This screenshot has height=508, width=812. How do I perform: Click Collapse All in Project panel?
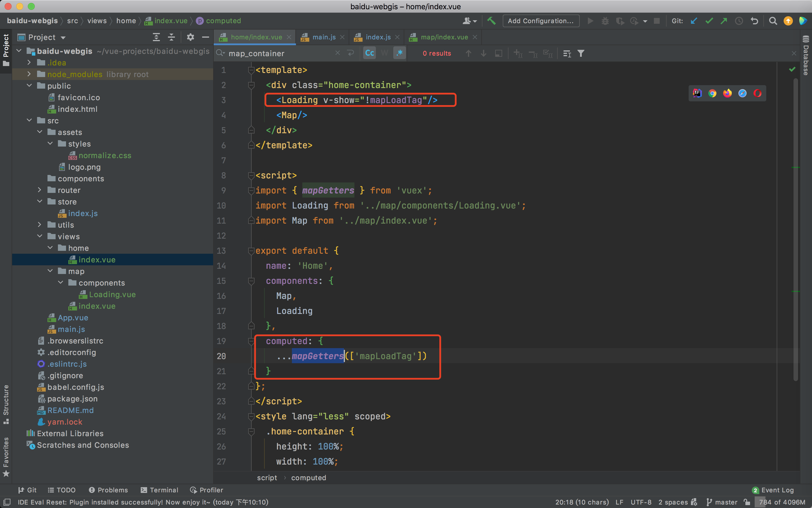click(171, 37)
